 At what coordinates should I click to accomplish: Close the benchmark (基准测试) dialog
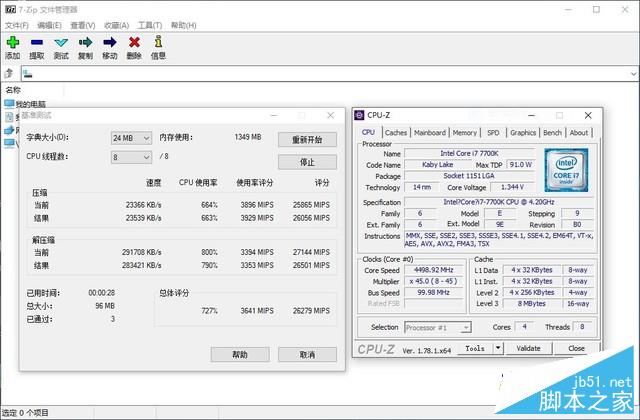(331, 116)
